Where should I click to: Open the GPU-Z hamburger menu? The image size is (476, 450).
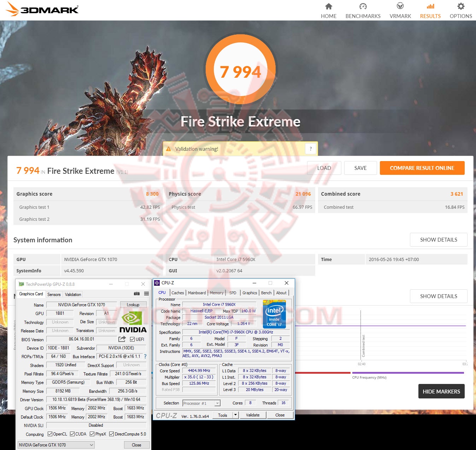click(x=146, y=294)
